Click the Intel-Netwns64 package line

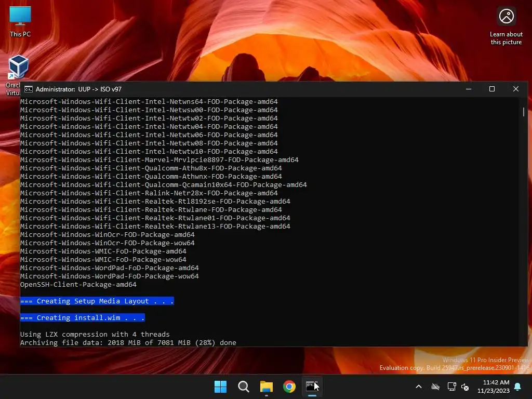[x=149, y=101]
